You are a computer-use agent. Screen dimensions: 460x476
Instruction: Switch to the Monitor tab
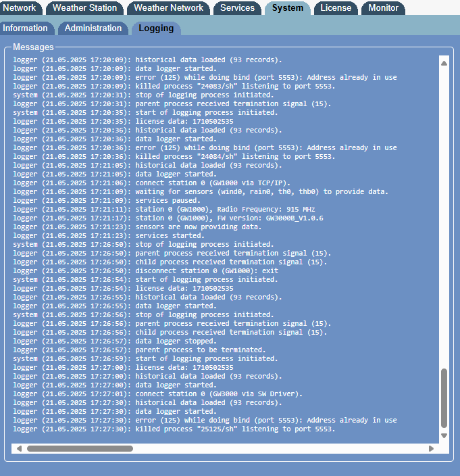coord(383,8)
